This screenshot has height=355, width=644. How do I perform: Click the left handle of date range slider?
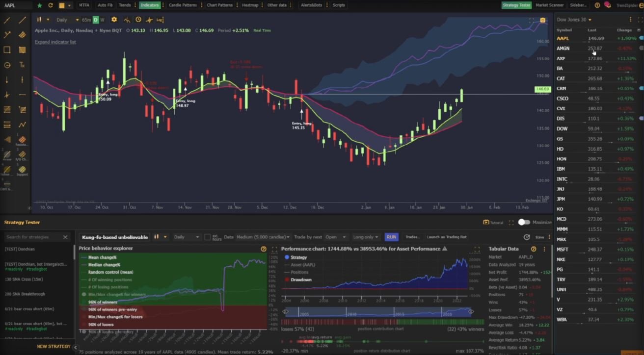(x=285, y=312)
